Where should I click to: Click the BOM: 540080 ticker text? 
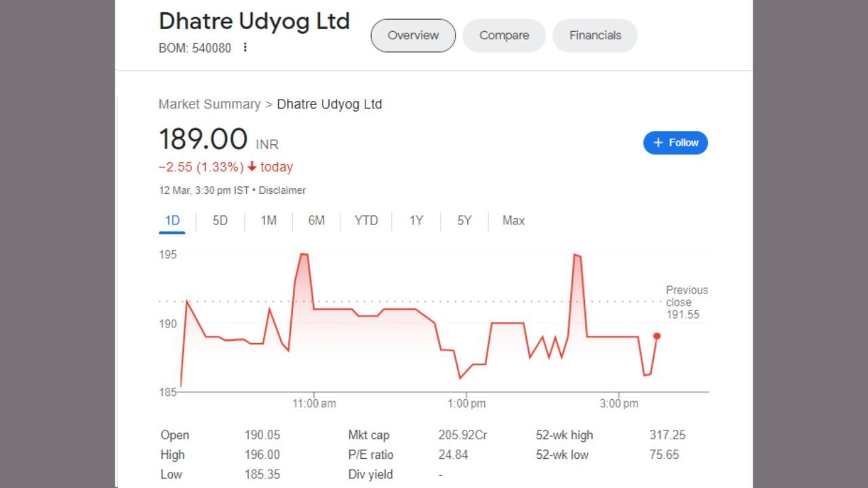pos(195,48)
